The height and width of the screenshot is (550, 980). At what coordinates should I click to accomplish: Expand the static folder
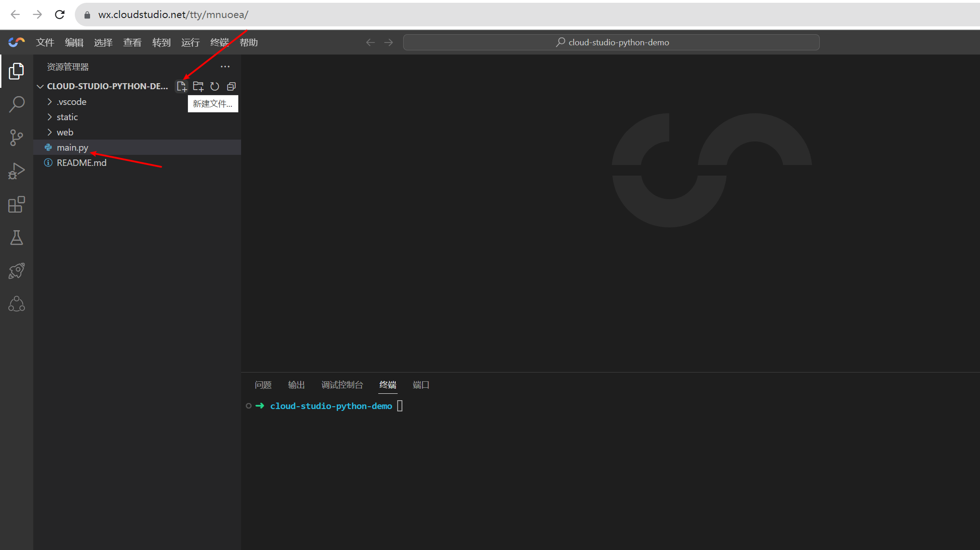point(67,117)
